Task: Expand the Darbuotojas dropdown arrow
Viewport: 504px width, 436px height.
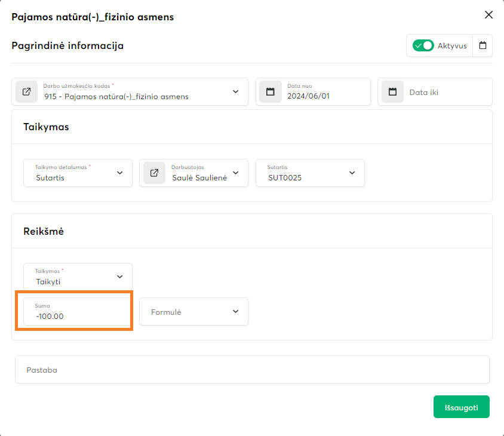Action: pos(235,173)
